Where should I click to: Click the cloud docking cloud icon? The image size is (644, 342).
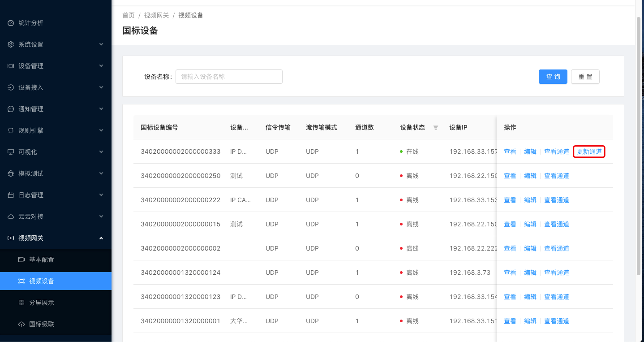tap(11, 216)
